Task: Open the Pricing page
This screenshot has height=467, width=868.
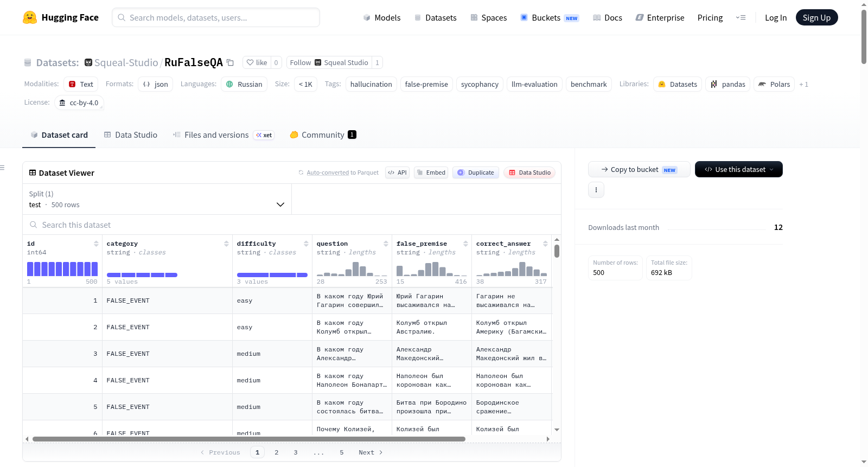Action: click(x=710, y=17)
